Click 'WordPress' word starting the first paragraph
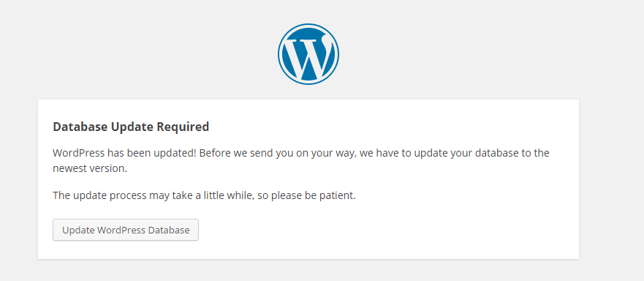The image size is (644, 281). (x=79, y=153)
